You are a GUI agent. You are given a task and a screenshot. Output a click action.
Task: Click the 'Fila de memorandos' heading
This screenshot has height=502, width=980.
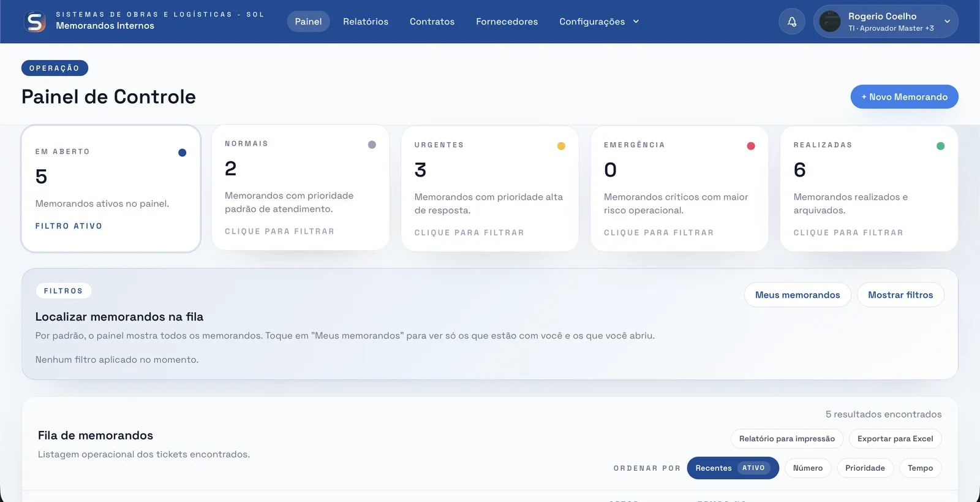(96, 435)
